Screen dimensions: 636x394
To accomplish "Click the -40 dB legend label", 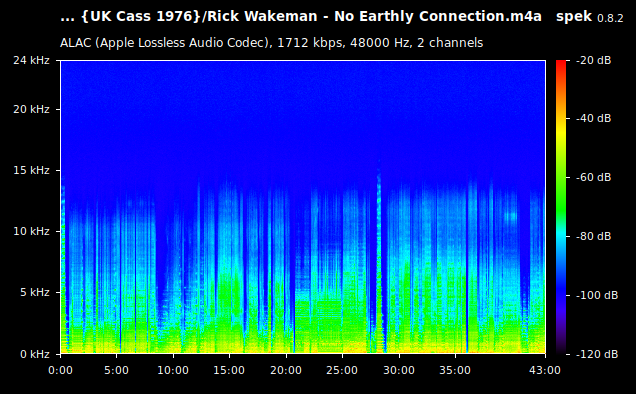I will (x=593, y=118).
